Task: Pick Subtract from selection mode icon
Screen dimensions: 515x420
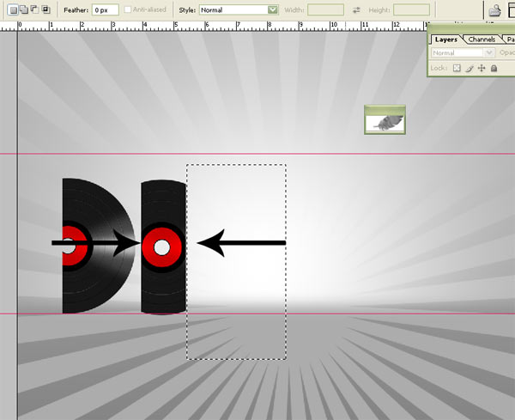Action: click(34, 9)
